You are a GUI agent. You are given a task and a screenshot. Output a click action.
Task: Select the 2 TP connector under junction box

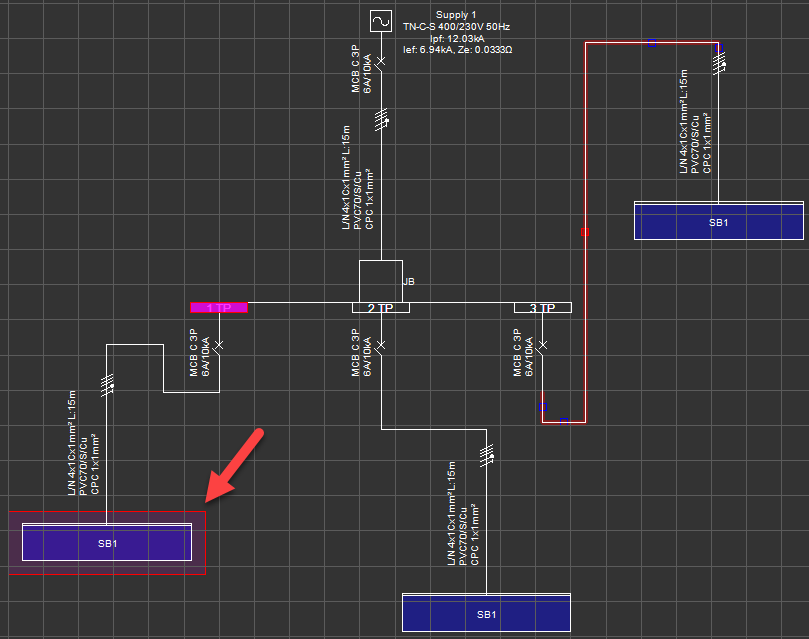tap(380, 308)
